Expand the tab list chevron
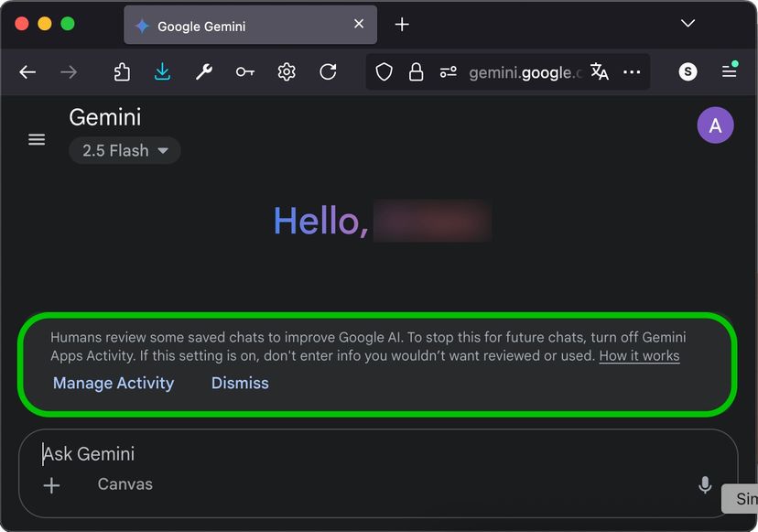Screen dimensions: 758x532 [x=688, y=24]
